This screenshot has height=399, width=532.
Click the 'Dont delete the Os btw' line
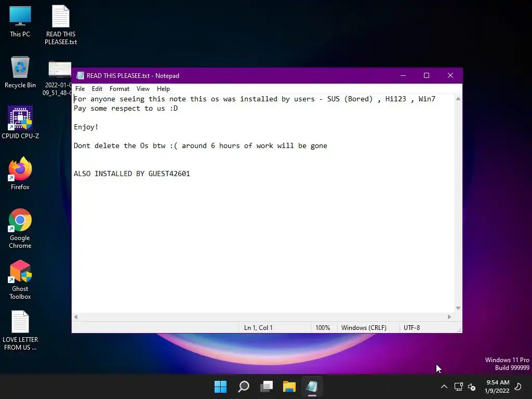[200, 145]
